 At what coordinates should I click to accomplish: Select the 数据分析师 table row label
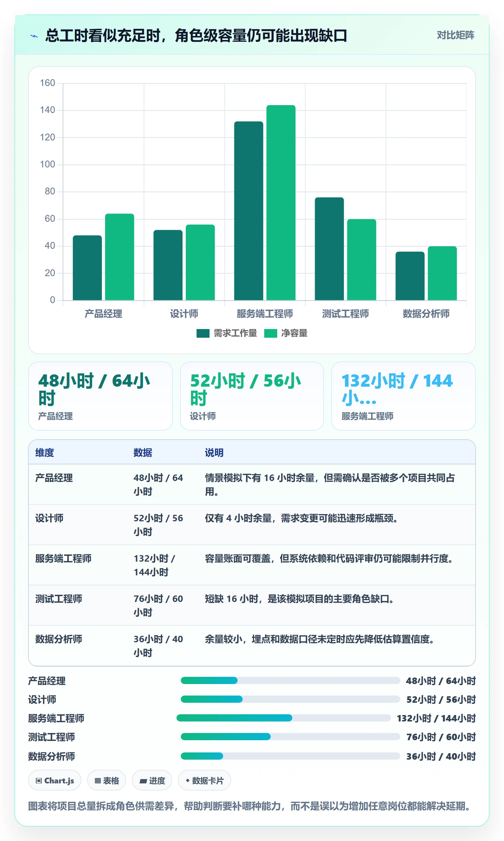tap(59, 639)
